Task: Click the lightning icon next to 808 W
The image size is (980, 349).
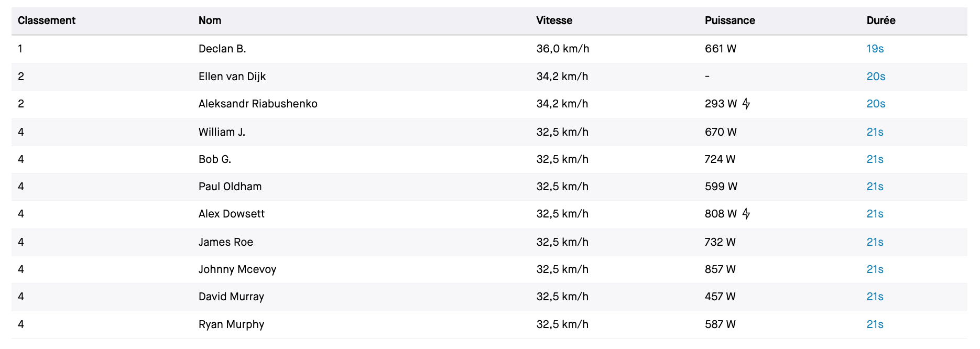Action: (x=746, y=214)
